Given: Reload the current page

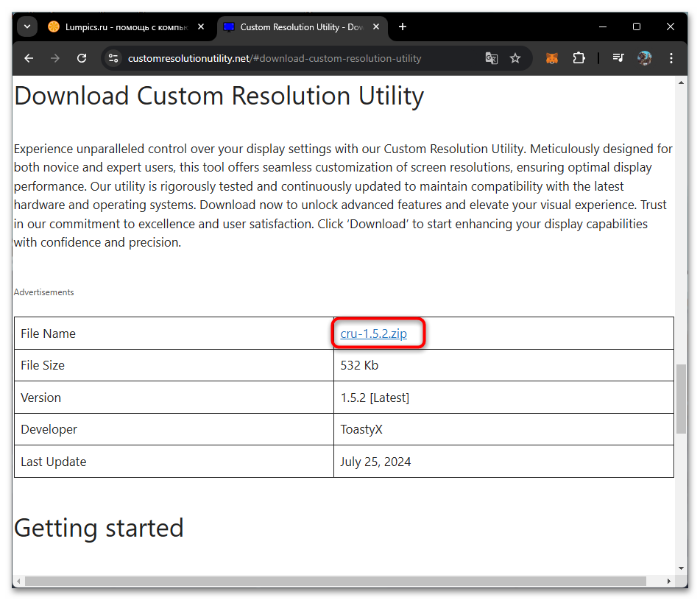Looking at the screenshot, I should [x=82, y=58].
